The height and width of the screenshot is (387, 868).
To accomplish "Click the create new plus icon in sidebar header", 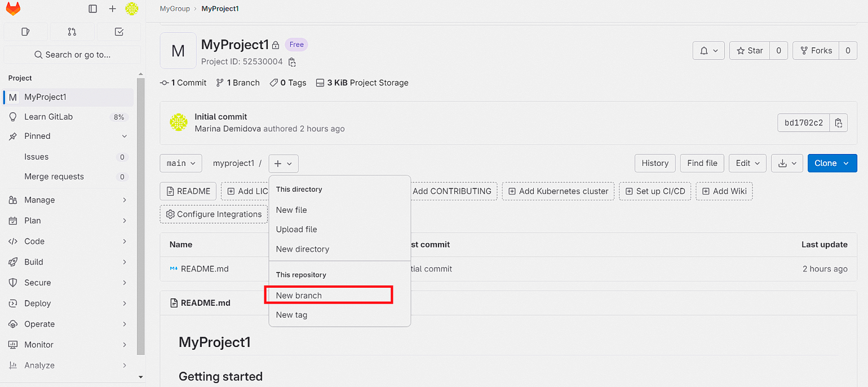I will point(113,8).
